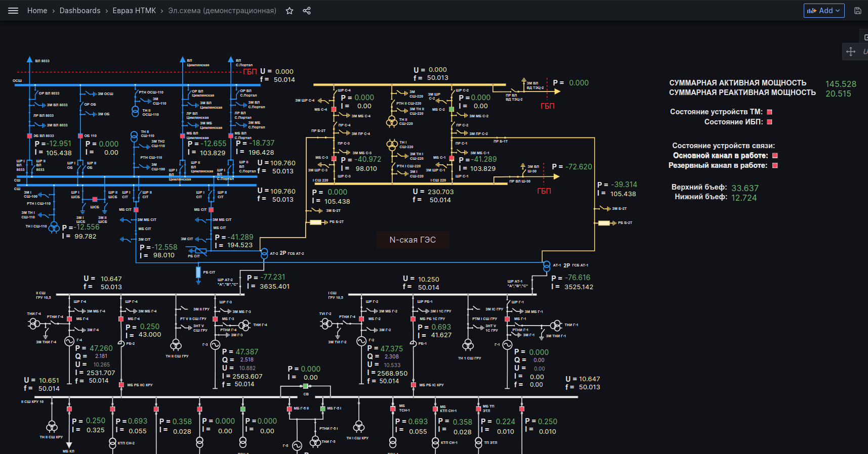
Task: Star this dashboard as favorite
Action: [x=290, y=11]
